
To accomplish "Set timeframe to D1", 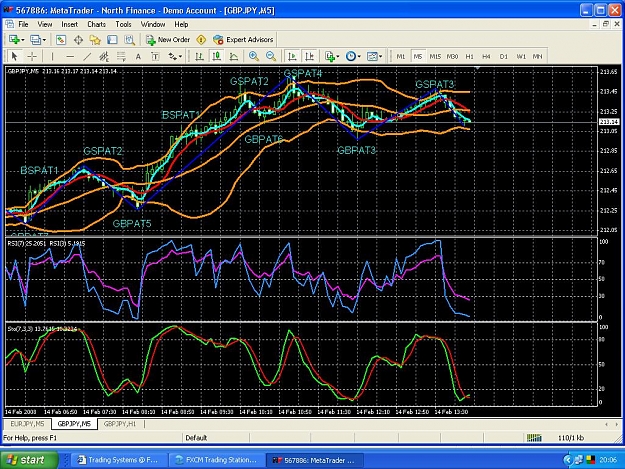I will (503, 57).
